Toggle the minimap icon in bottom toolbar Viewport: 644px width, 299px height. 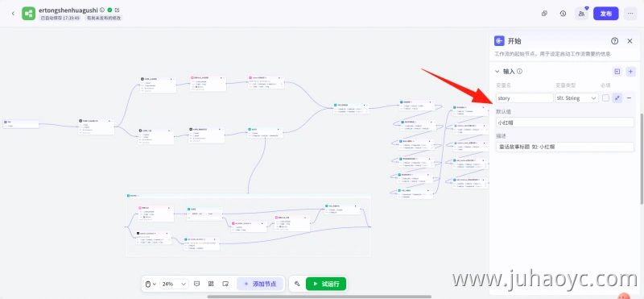[x=225, y=284]
